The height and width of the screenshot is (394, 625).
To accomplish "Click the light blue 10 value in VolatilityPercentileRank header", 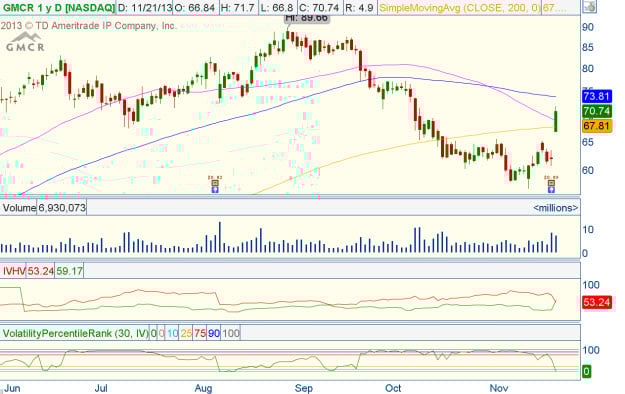I will 172,333.
